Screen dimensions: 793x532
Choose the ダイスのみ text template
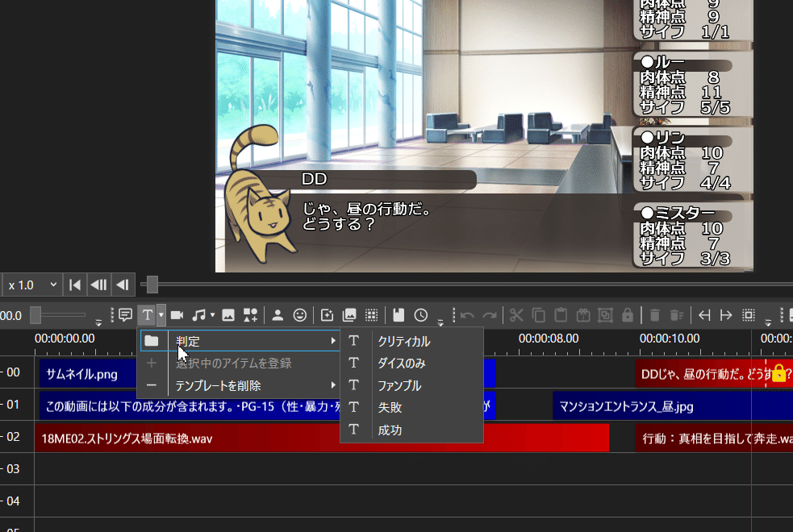coord(411,364)
